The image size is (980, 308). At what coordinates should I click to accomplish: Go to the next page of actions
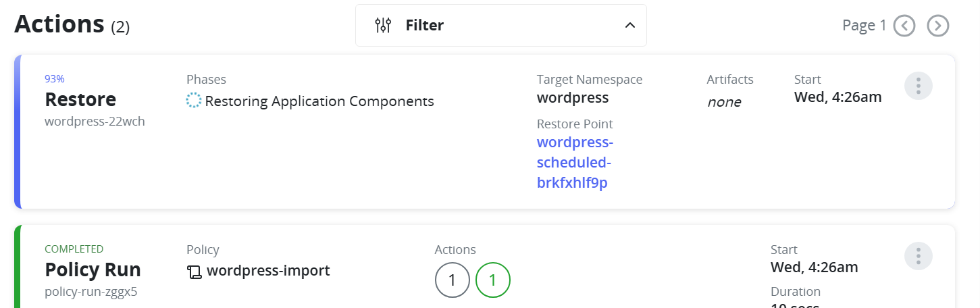coord(938,26)
